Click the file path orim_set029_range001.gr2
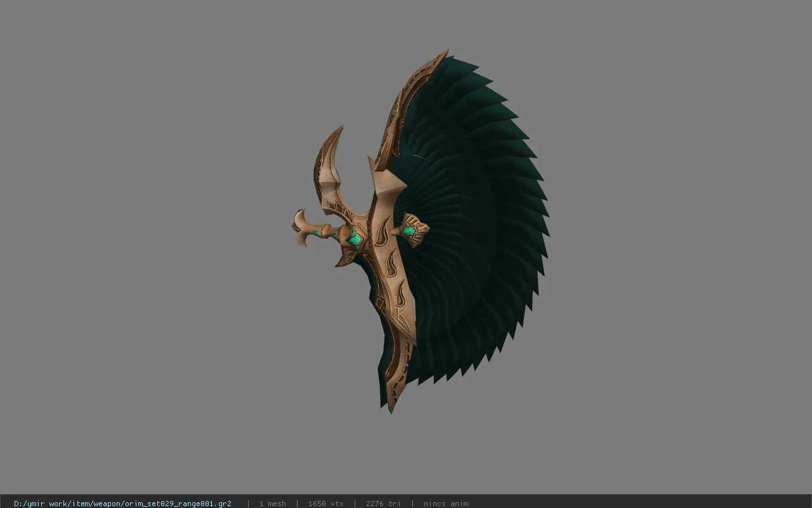The height and width of the screenshot is (508, 812). [122, 504]
